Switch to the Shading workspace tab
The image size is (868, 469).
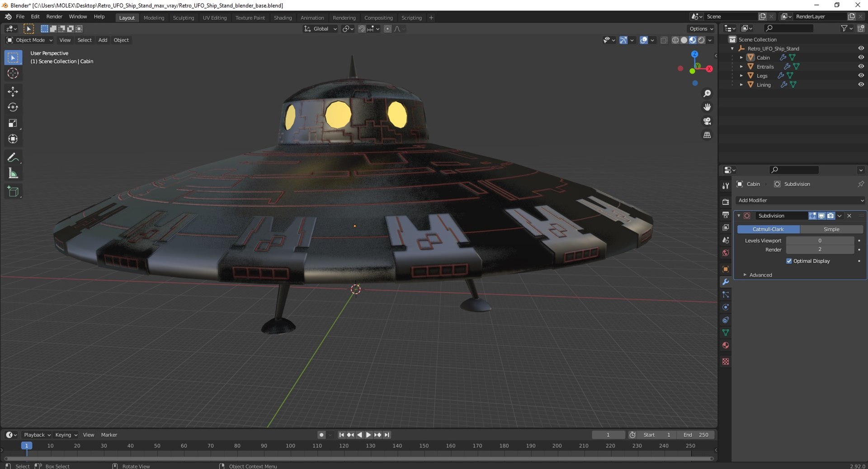(283, 18)
